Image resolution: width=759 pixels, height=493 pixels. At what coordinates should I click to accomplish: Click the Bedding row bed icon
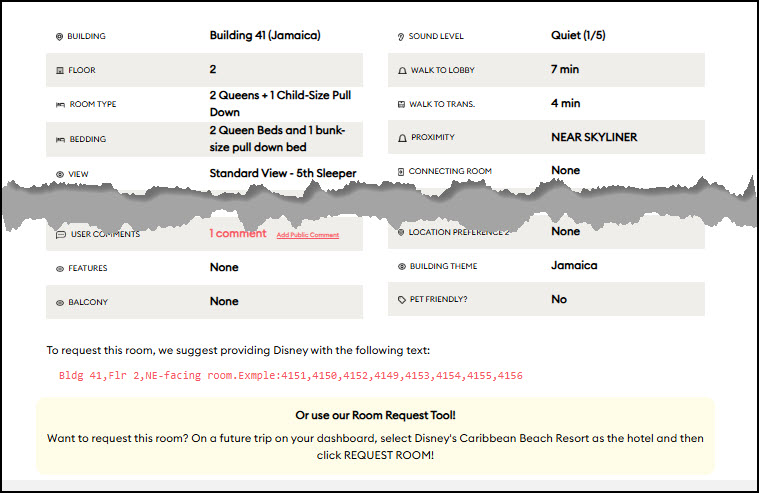(60, 139)
